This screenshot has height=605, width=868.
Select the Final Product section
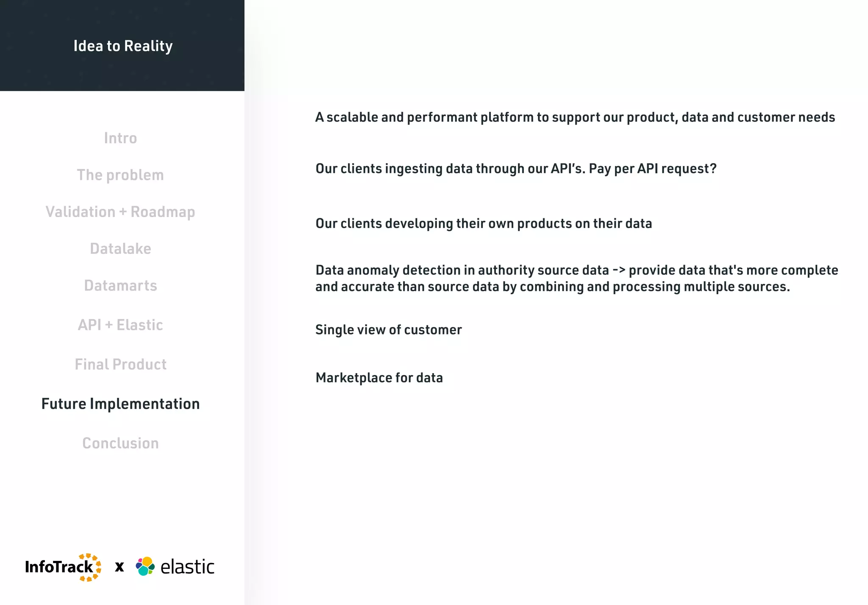point(120,365)
